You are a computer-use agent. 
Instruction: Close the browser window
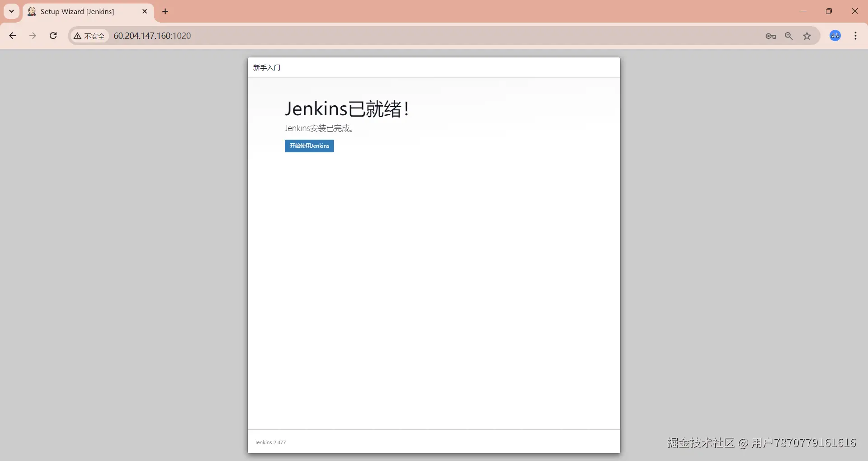854,11
